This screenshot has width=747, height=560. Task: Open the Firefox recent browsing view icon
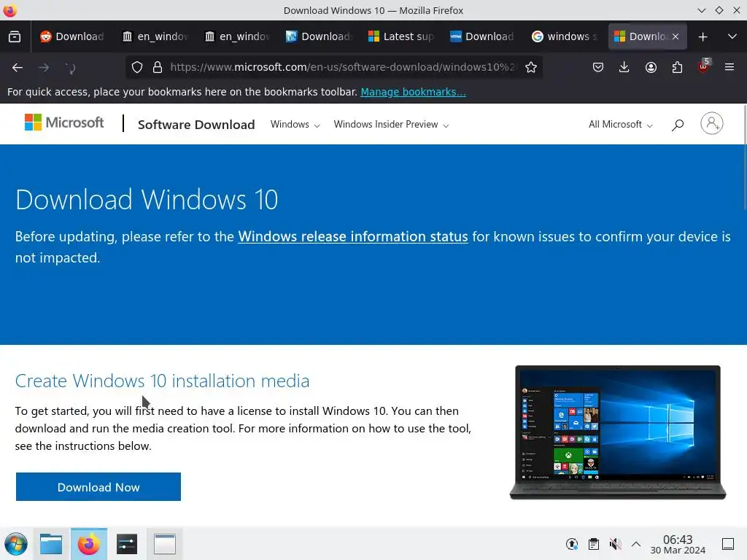pyautogui.click(x=15, y=36)
